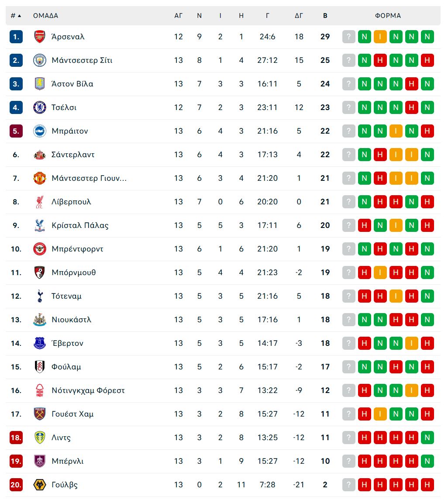Click the Wolves club crest
Image resolution: width=448 pixels, height=500 pixels.
point(40,485)
